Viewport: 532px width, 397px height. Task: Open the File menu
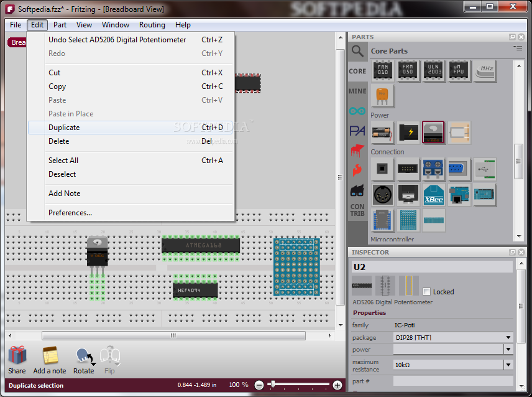pyautogui.click(x=16, y=25)
